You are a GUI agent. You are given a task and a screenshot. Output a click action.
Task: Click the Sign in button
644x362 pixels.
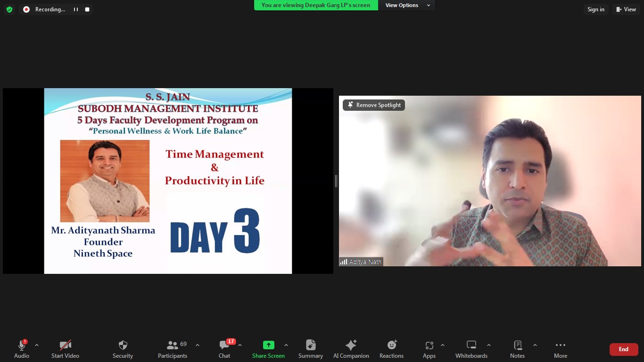596,9
